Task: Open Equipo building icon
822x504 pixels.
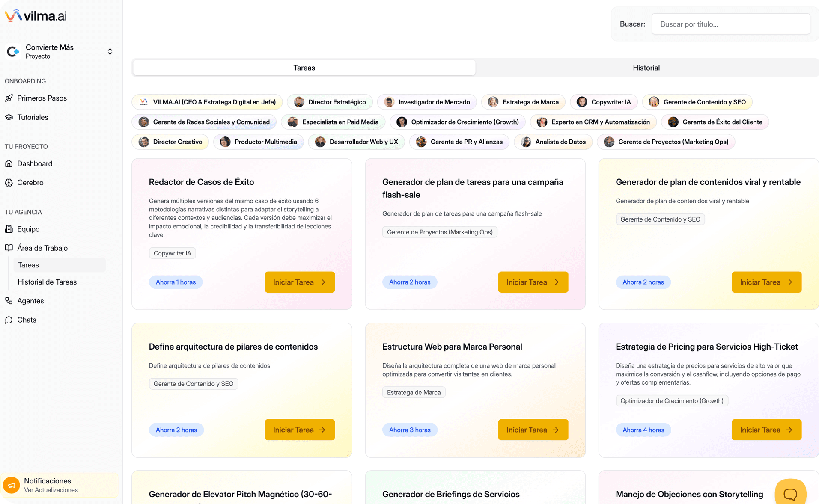Action: click(x=9, y=229)
